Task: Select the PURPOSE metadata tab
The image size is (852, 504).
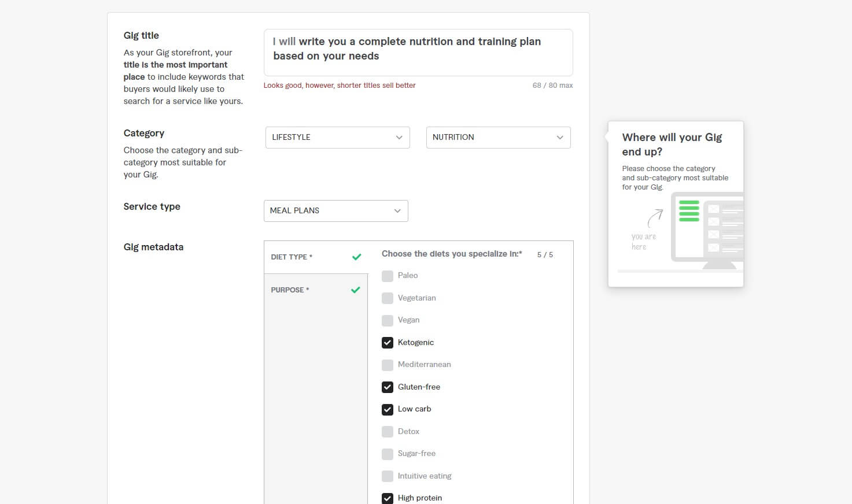Action: coord(316,290)
